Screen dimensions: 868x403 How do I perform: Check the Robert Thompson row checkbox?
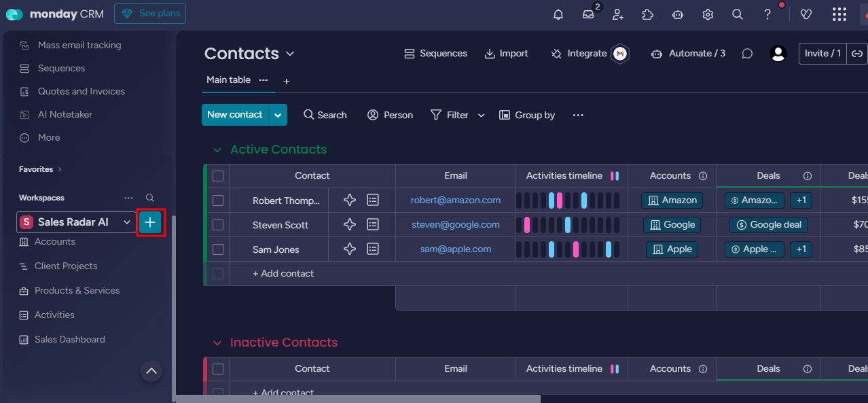218,200
